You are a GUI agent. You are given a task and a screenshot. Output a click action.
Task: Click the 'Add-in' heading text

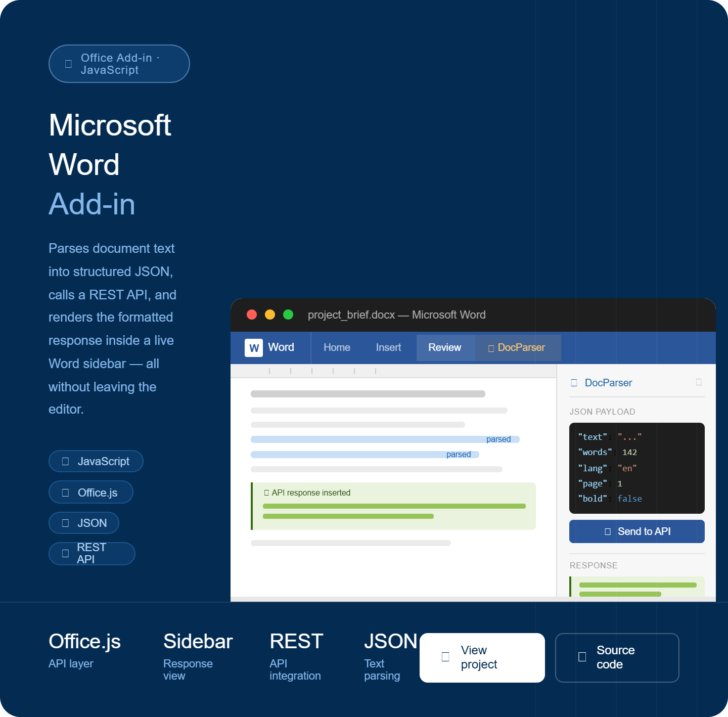click(92, 204)
